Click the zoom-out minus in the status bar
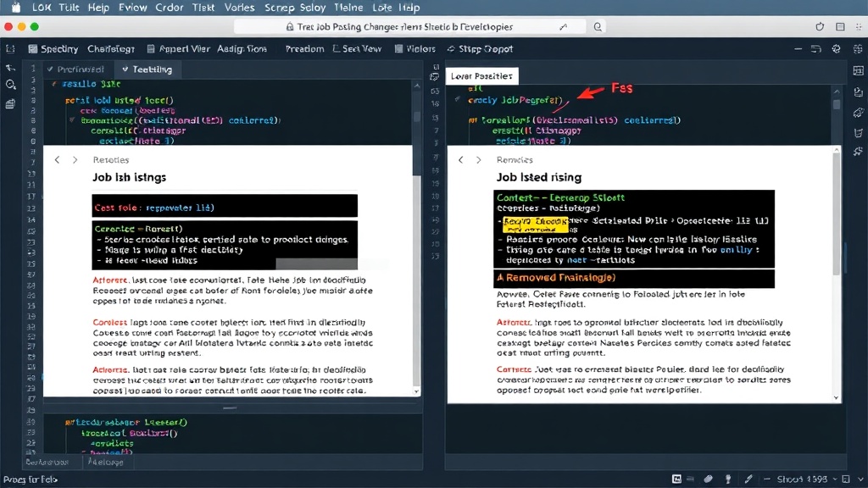Viewport: 868px width, 488px height. click(766, 480)
